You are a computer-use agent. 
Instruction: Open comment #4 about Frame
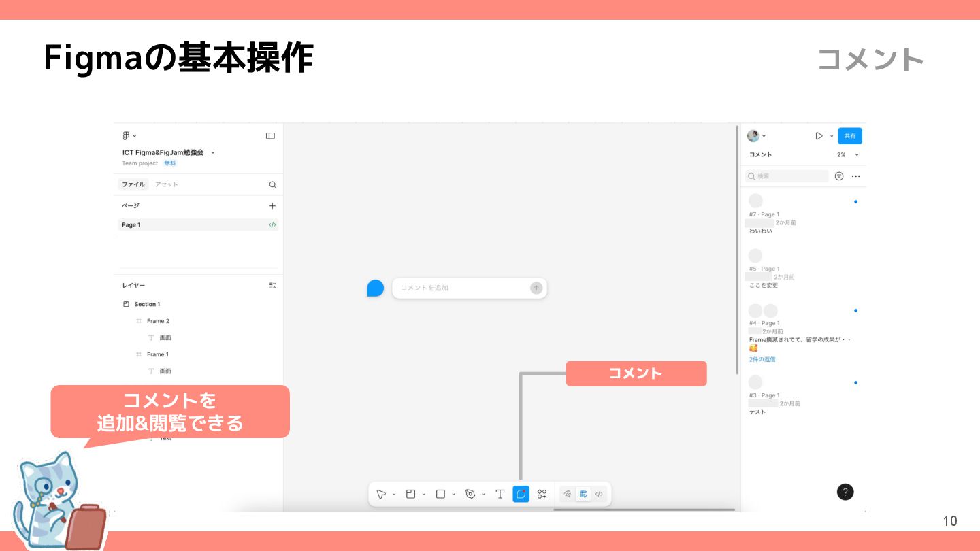click(x=803, y=333)
